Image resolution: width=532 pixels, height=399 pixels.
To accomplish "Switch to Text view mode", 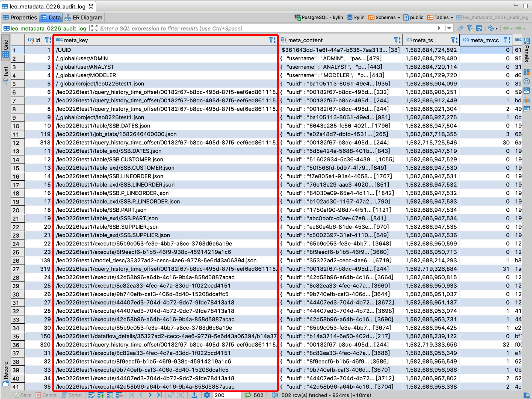I will [6, 75].
